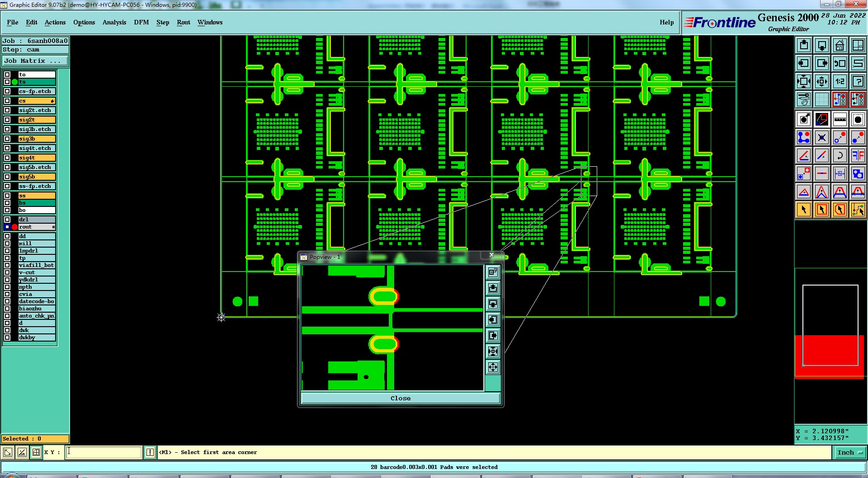The image size is (868, 478).
Task: Click Close in the Popview window
Action: [401, 398]
